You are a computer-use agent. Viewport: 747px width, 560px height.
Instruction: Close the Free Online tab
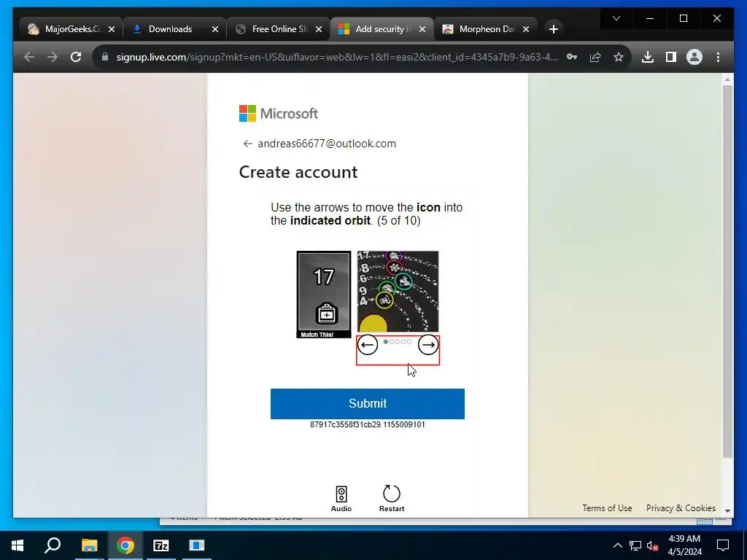[319, 29]
